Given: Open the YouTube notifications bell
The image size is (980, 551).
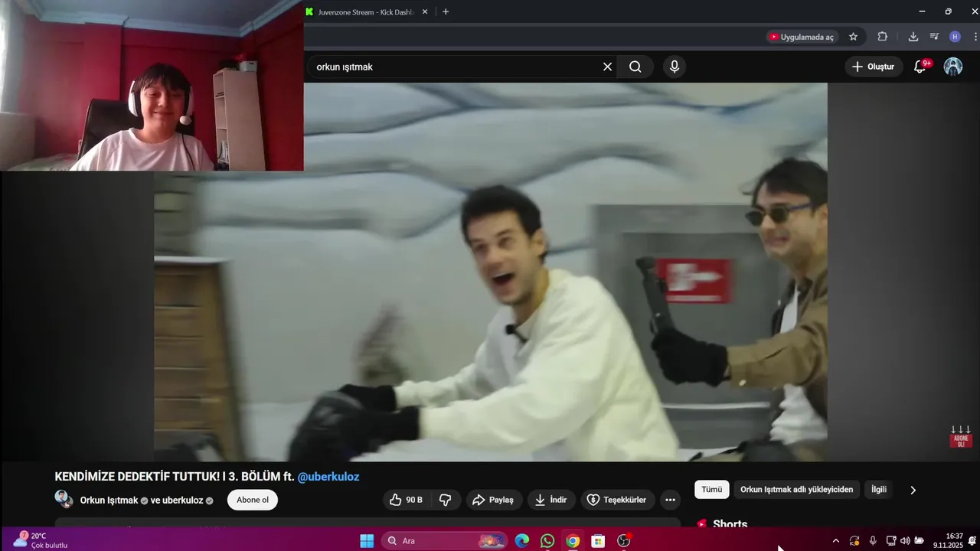Looking at the screenshot, I should [x=921, y=67].
